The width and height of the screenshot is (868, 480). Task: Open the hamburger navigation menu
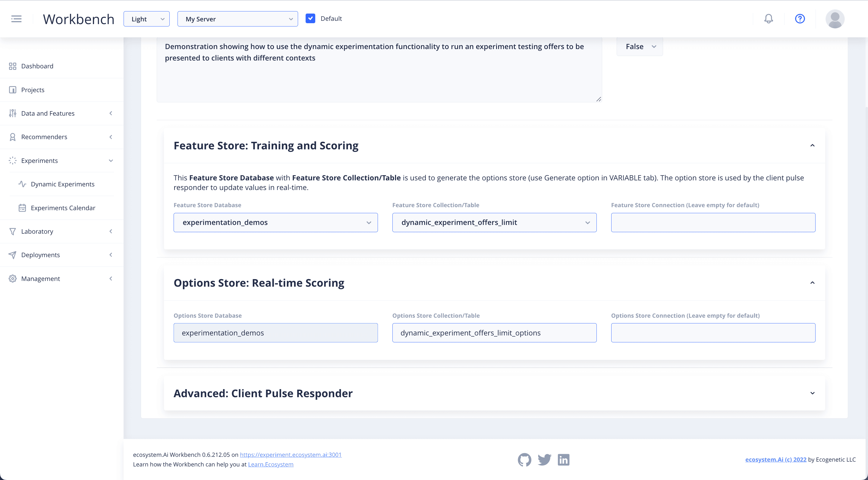[x=16, y=18]
